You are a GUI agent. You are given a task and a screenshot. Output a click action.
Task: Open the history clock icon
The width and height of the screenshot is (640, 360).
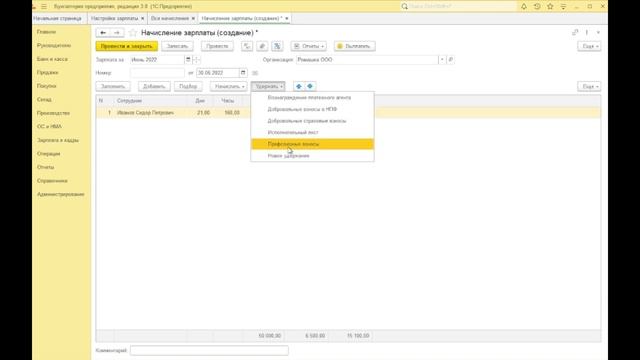(537, 7)
